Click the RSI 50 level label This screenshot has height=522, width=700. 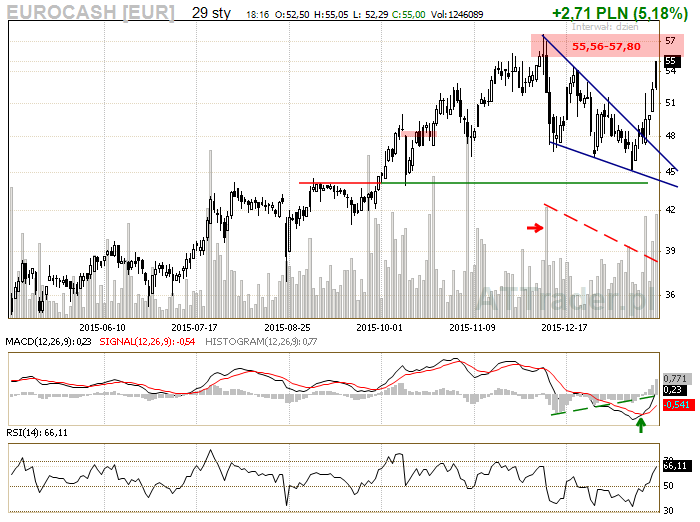[668, 486]
